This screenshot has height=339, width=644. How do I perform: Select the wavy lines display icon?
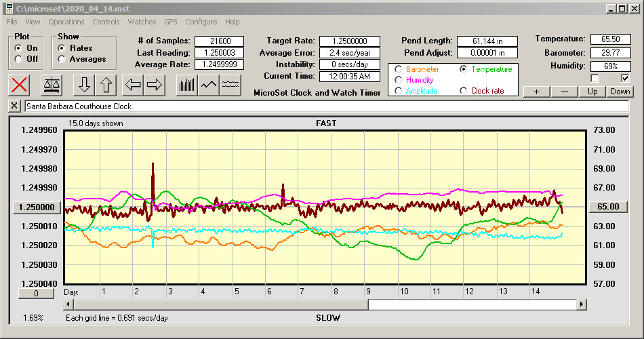(230, 85)
